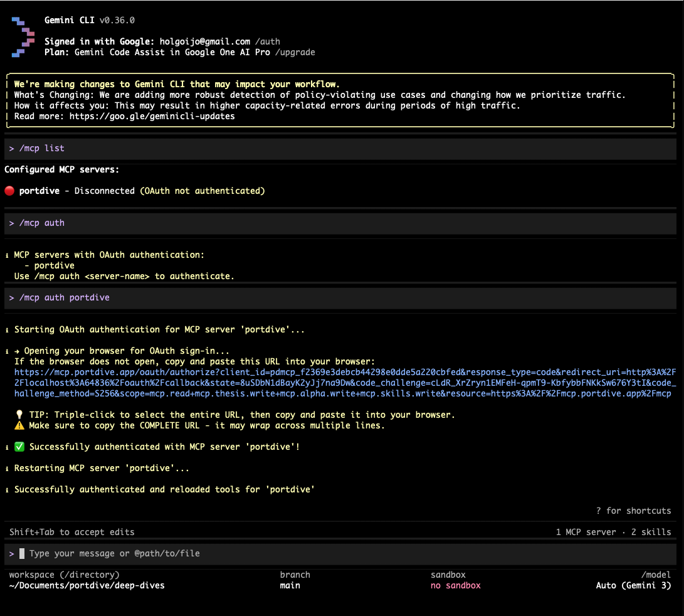This screenshot has width=684, height=616.
Task: Click the Gemini CLI logo icon
Action: point(23,36)
